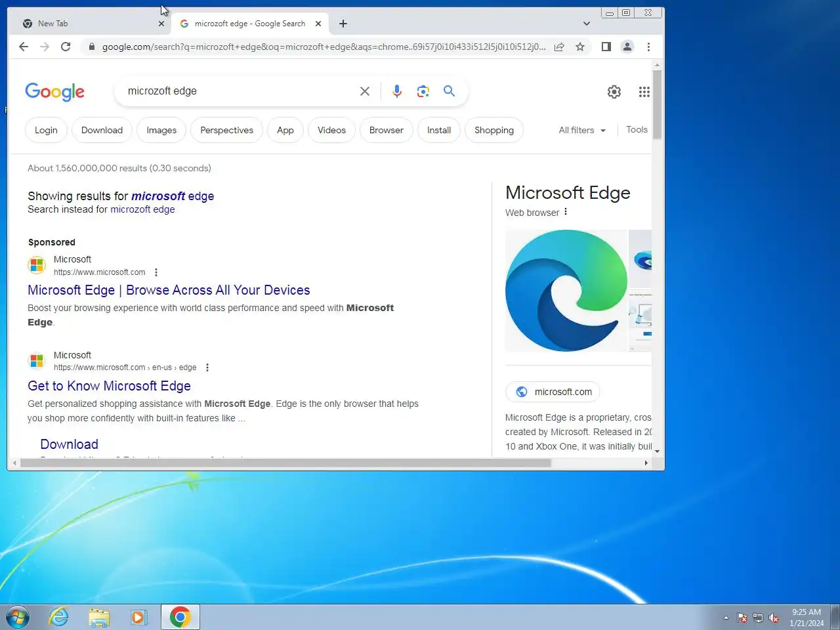The image size is (840, 630).
Task: Open Chrome's three-dot menu
Action: click(x=648, y=47)
